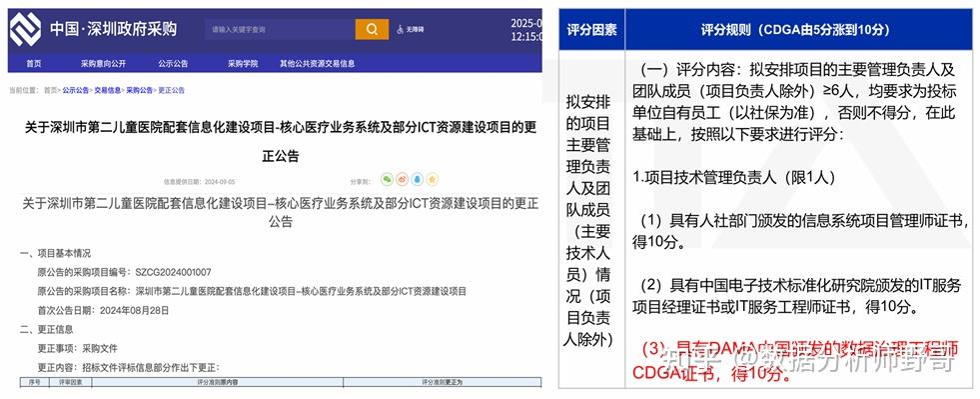Open the 采购学院 menu item
The image size is (980, 399).
(243, 64)
